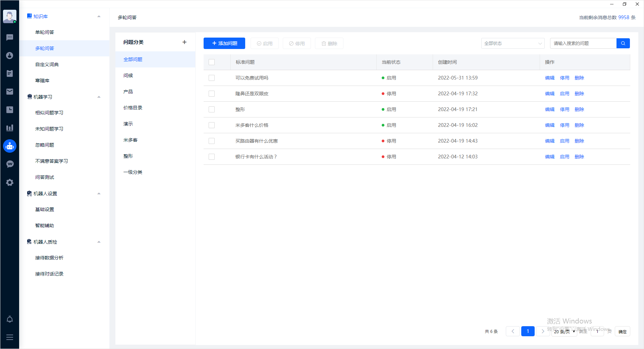Enable the 隆鼻还是双眼皮 question
644x349 pixels.
[565, 94]
